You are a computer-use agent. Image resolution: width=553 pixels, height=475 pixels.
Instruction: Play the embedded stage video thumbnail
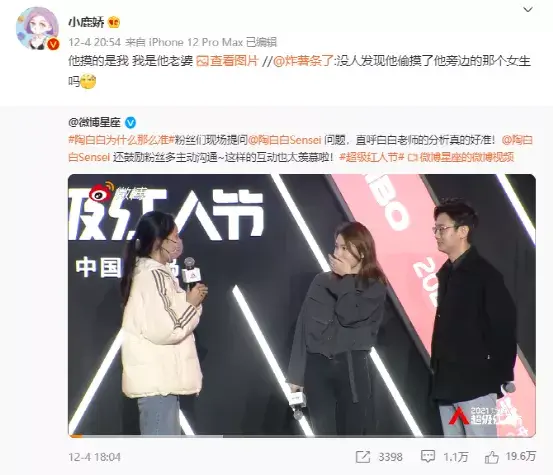[302, 305]
